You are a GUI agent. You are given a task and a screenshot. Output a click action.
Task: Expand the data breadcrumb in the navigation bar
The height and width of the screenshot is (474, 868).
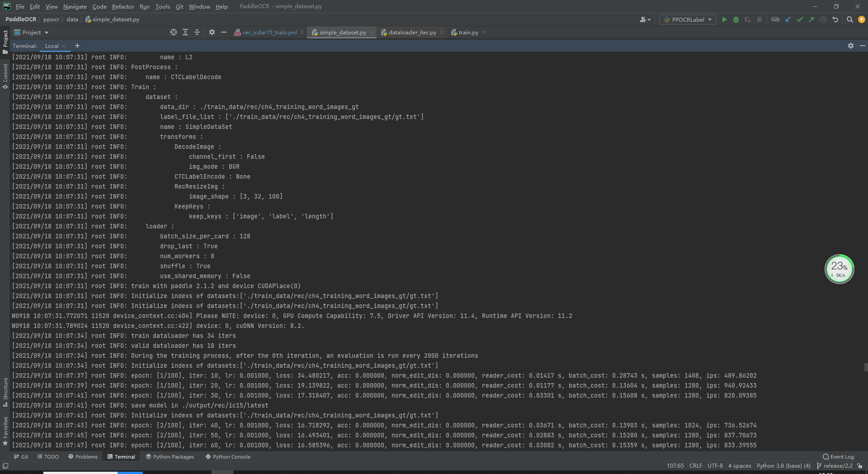[x=72, y=19]
